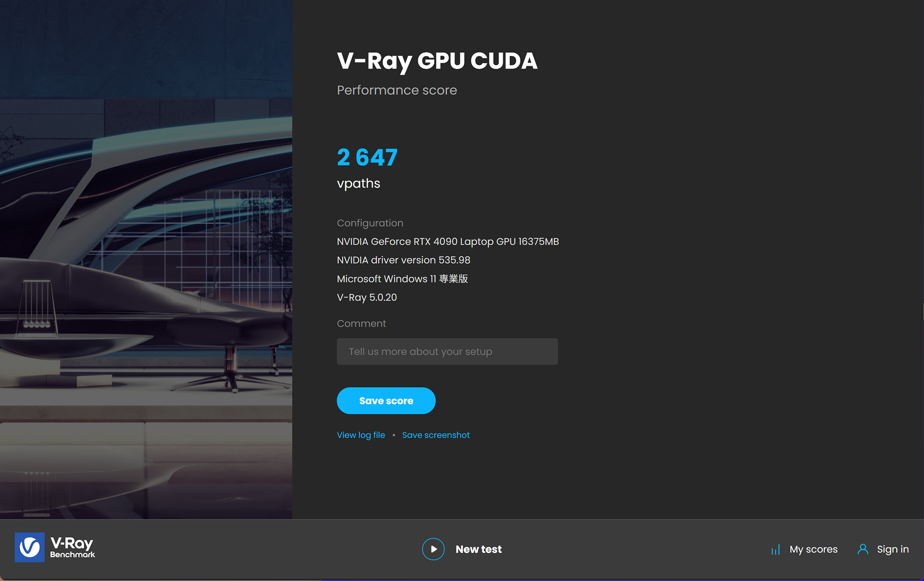
Task: Focus the comment field about your setup
Action: pos(447,351)
